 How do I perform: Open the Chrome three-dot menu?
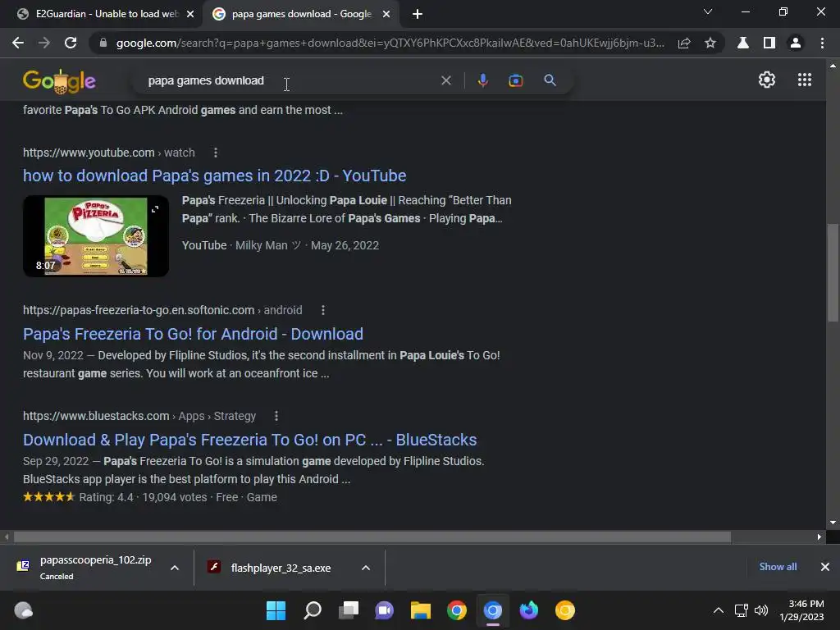click(x=822, y=43)
